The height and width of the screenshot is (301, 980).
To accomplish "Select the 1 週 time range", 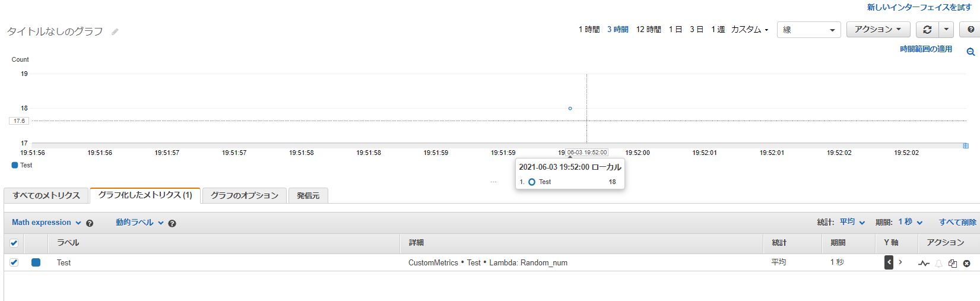I will (718, 29).
